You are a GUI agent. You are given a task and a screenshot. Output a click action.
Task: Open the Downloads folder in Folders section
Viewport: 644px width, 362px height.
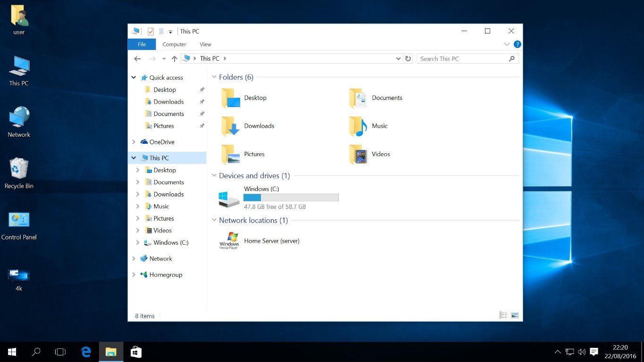click(248, 126)
